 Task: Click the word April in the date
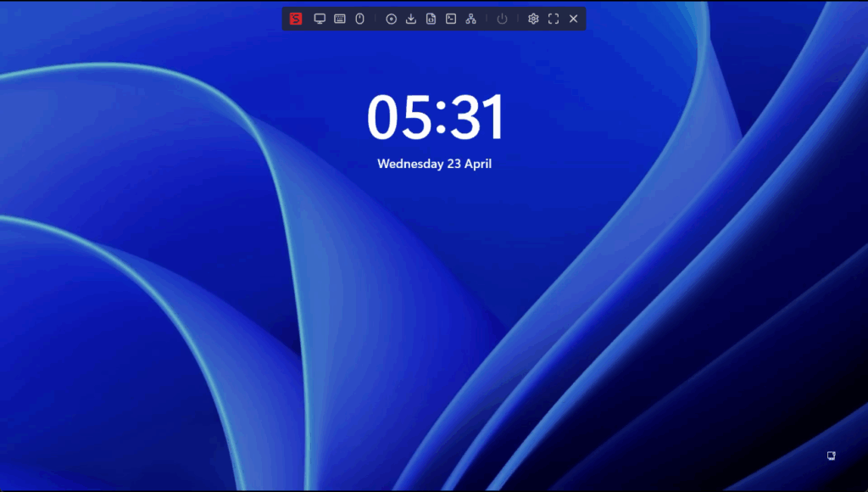(476, 164)
